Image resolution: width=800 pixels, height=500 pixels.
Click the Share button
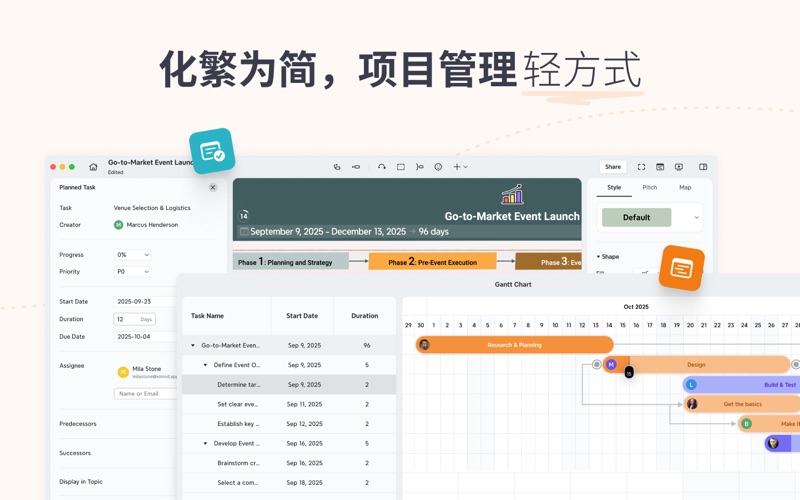pos(613,167)
